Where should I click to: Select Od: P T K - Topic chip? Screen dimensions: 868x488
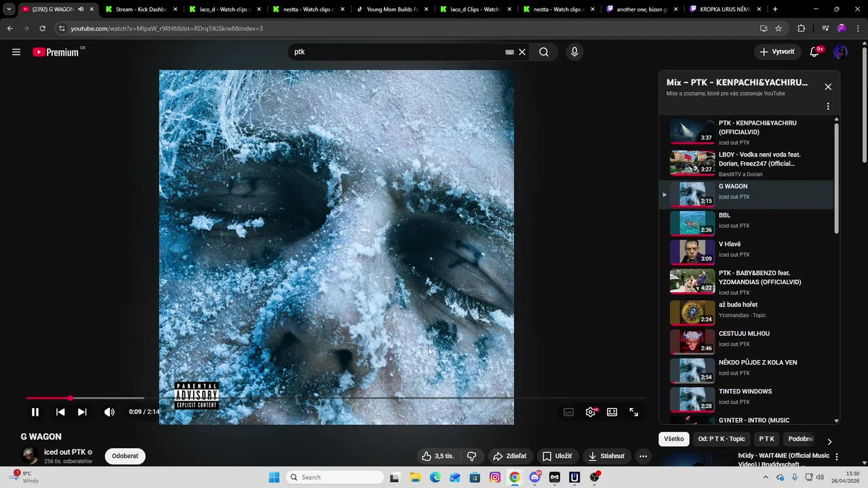pyautogui.click(x=722, y=439)
